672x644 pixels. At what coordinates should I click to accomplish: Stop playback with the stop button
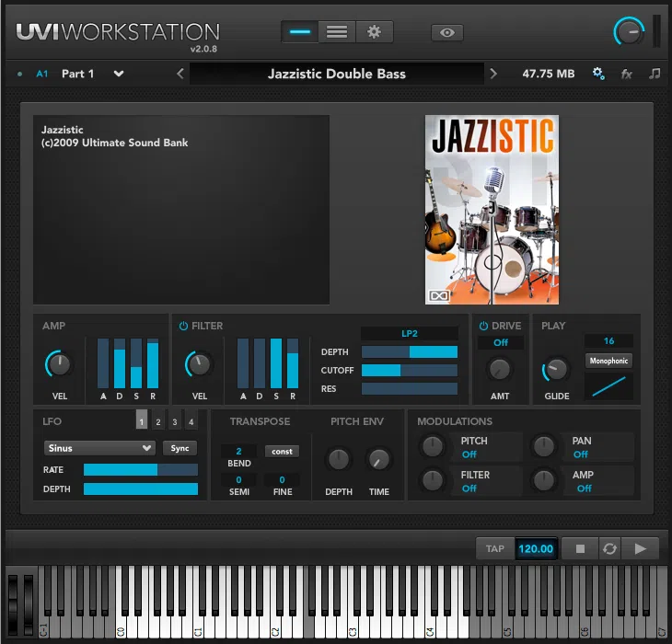tap(580, 548)
